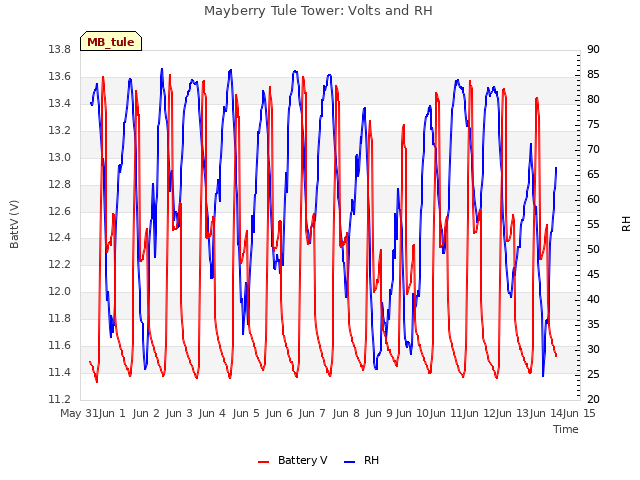Click the 13.4 voltage tick label

pos(60,103)
